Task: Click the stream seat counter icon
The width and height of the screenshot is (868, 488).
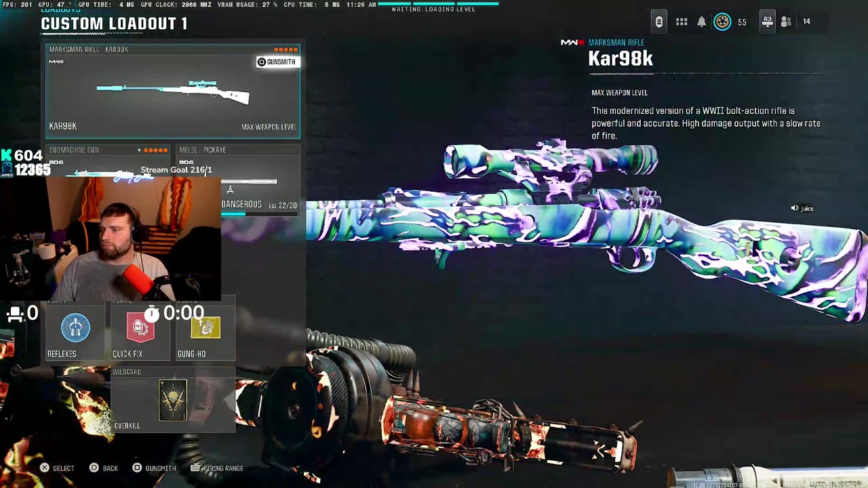Action: tap(15, 314)
